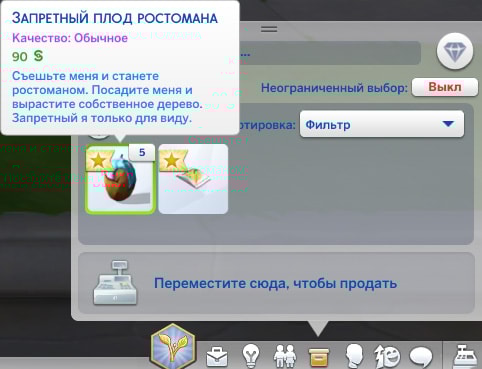482x369 pixels.
Task: Open the needs smiley icon
Action: coord(387,356)
